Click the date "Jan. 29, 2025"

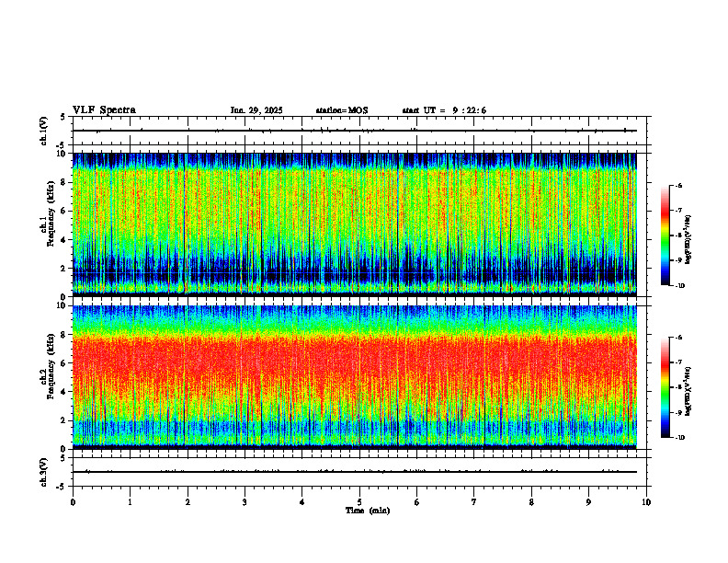[x=256, y=110]
